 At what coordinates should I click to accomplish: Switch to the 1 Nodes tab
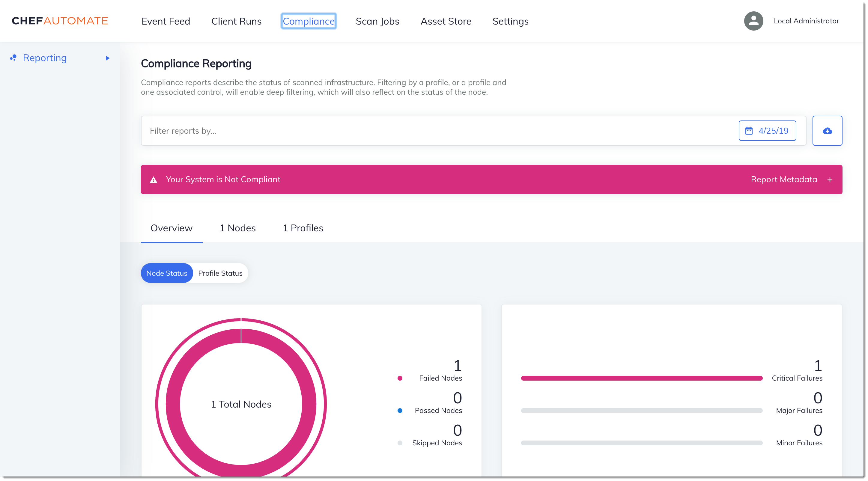tap(237, 228)
